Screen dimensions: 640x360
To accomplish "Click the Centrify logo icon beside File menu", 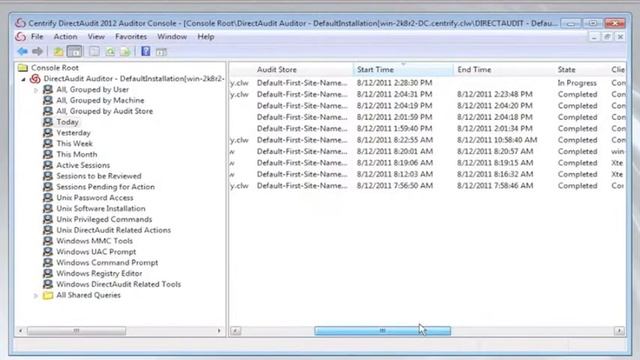I will click(20, 37).
